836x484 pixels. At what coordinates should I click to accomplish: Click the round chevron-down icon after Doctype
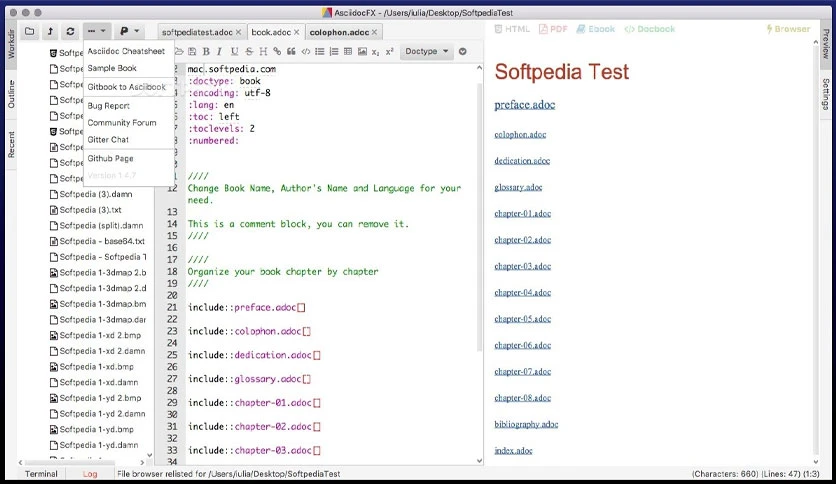(463, 51)
